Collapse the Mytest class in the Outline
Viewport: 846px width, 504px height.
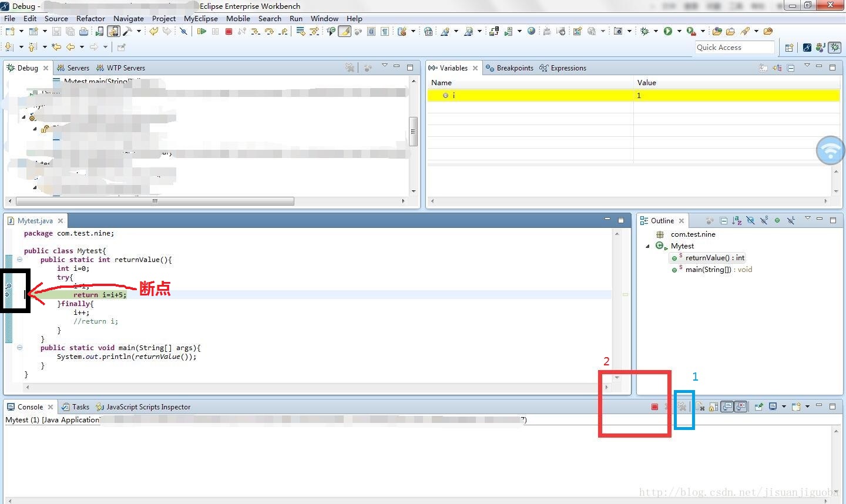pyautogui.click(x=648, y=246)
